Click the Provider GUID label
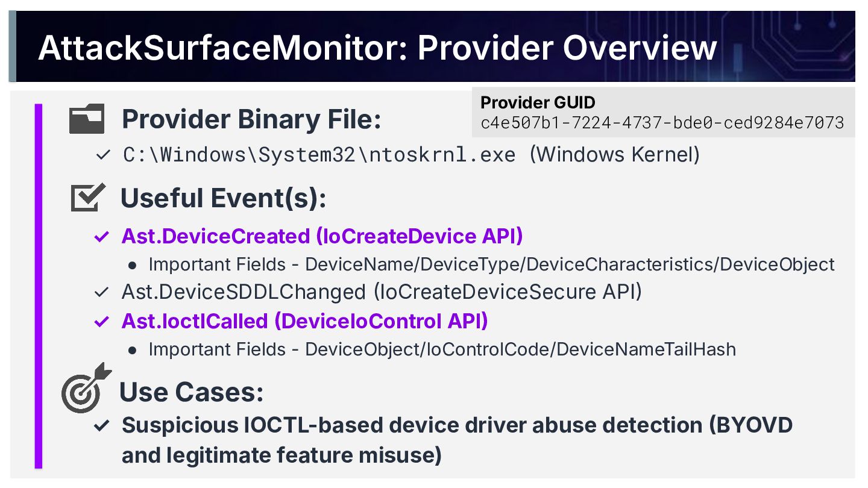This screenshot has width=868, height=488. click(x=538, y=103)
